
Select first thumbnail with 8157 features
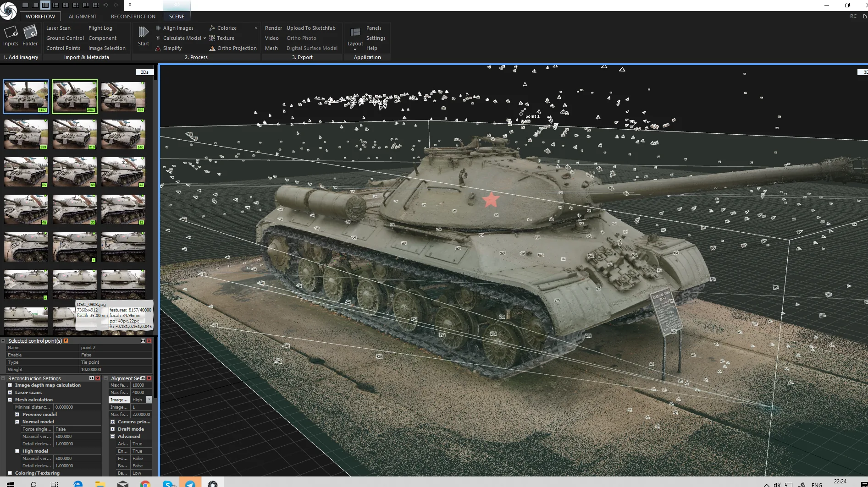click(x=26, y=97)
